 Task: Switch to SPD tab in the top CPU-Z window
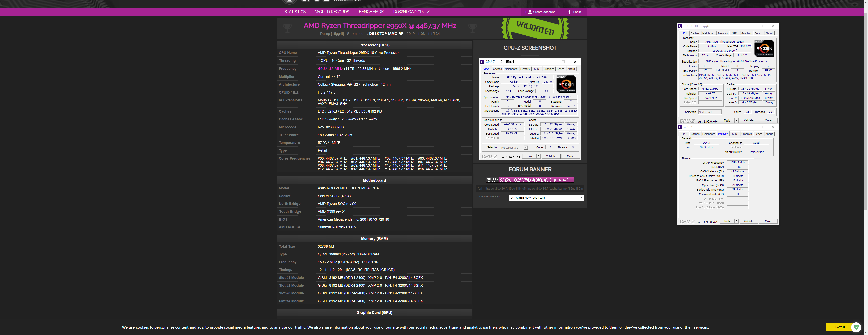734,33
